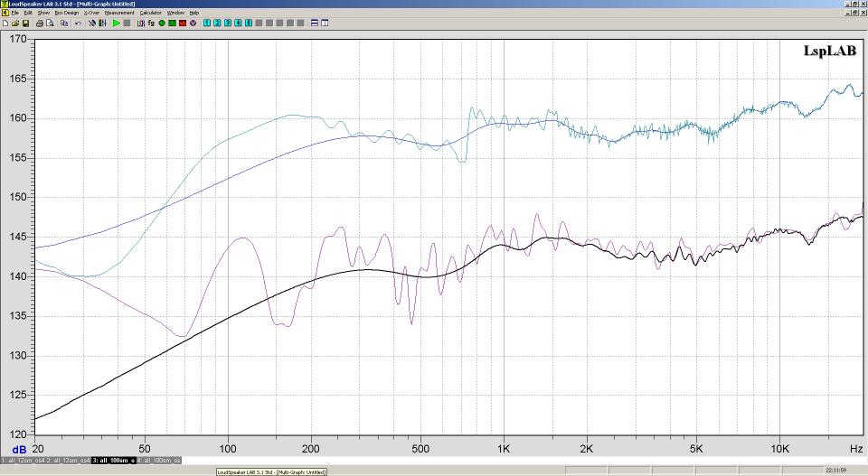Viewport: 868px width, 476px height.
Task: Create a new file with the New icon
Action: (x=5, y=23)
